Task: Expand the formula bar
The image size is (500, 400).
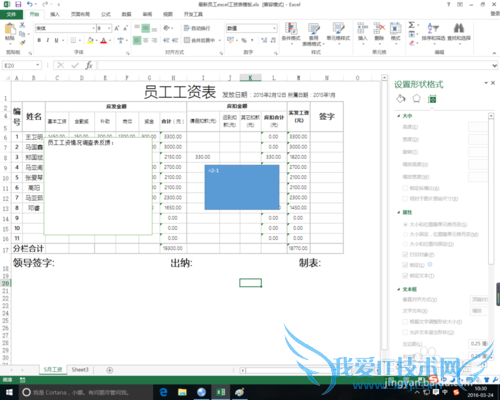Action: click(494, 65)
